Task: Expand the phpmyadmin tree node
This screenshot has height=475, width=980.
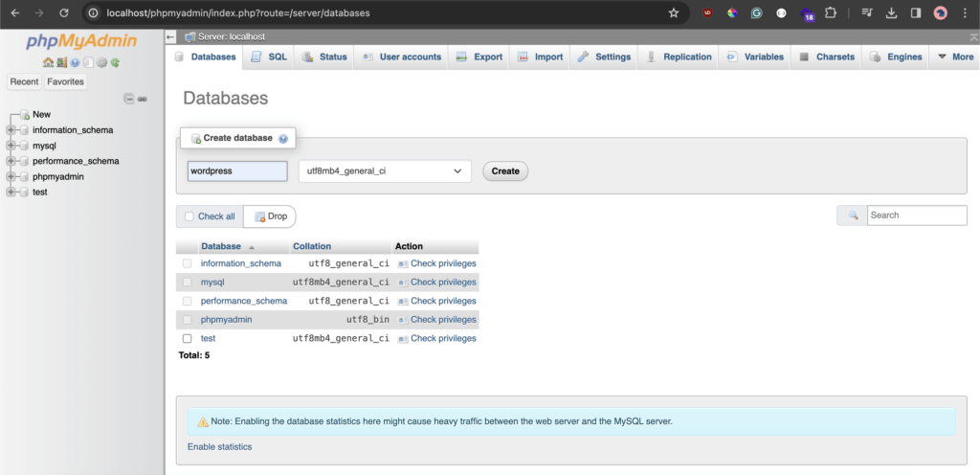Action: point(10,177)
